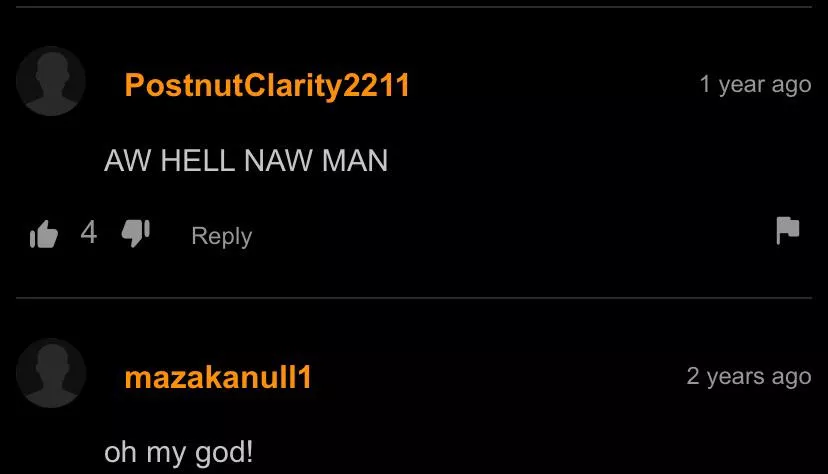Open PostnutClarity2211's profile avatar

coord(51,81)
